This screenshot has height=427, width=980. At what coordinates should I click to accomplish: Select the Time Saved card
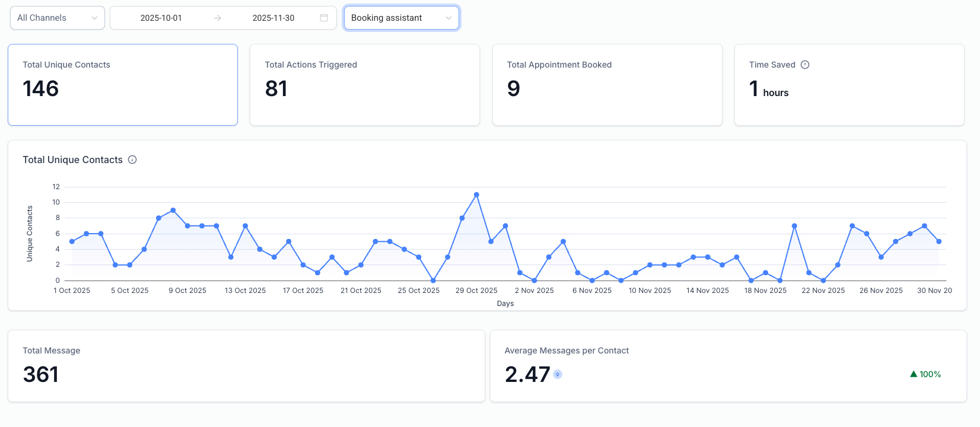coord(849,85)
